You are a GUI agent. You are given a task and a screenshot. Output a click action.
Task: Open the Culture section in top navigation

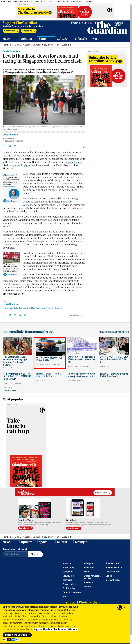[62, 39]
